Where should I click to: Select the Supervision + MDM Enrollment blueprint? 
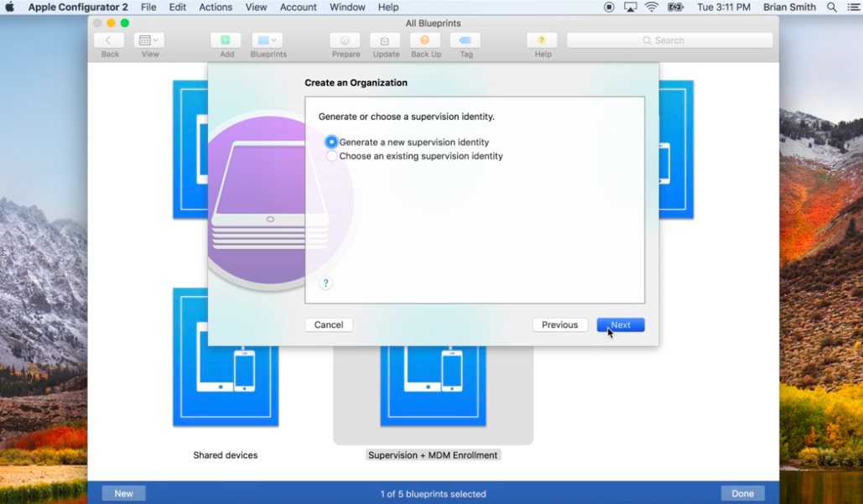pyautogui.click(x=433, y=385)
